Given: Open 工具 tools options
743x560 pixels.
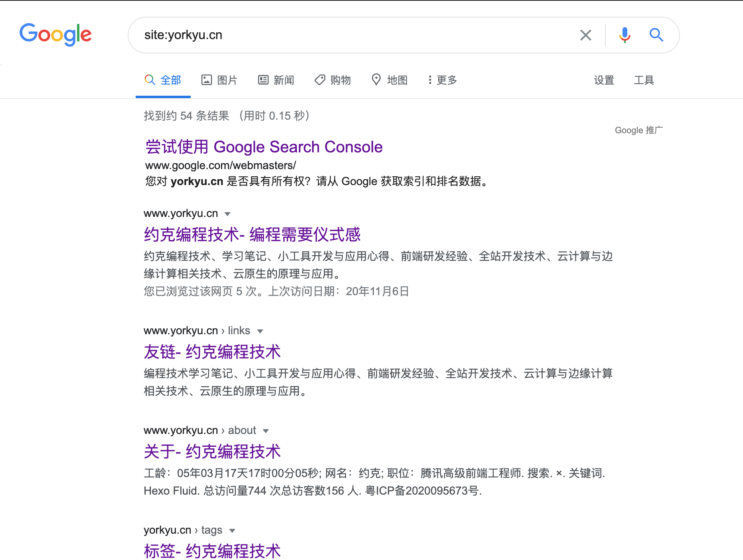Looking at the screenshot, I should (644, 80).
